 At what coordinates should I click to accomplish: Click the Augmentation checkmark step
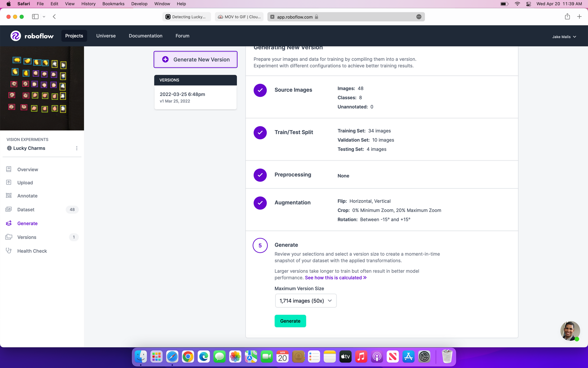(x=260, y=203)
